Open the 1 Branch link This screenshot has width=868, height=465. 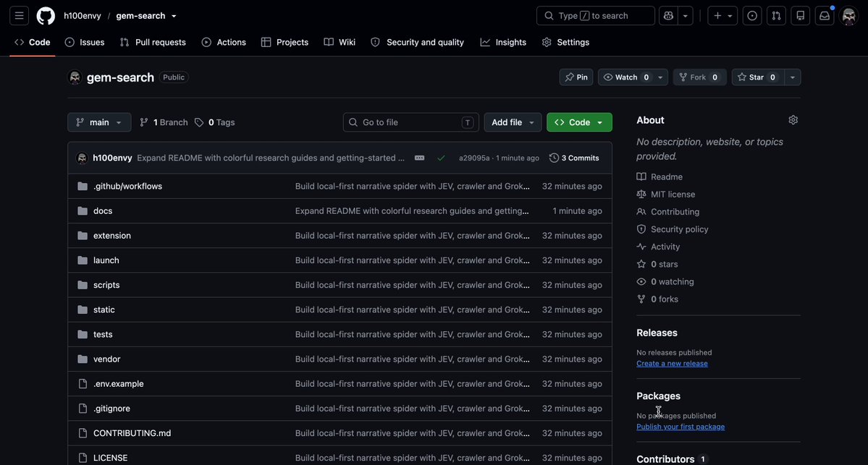164,122
